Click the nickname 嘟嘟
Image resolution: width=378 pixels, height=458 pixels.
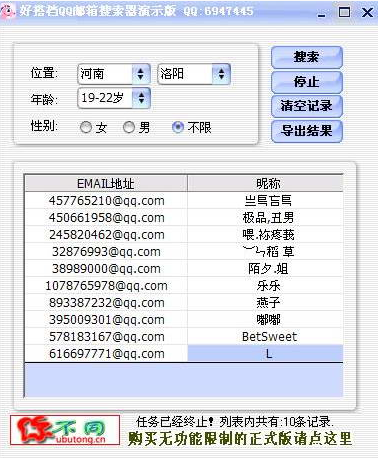pyautogui.click(x=268, y=320)
